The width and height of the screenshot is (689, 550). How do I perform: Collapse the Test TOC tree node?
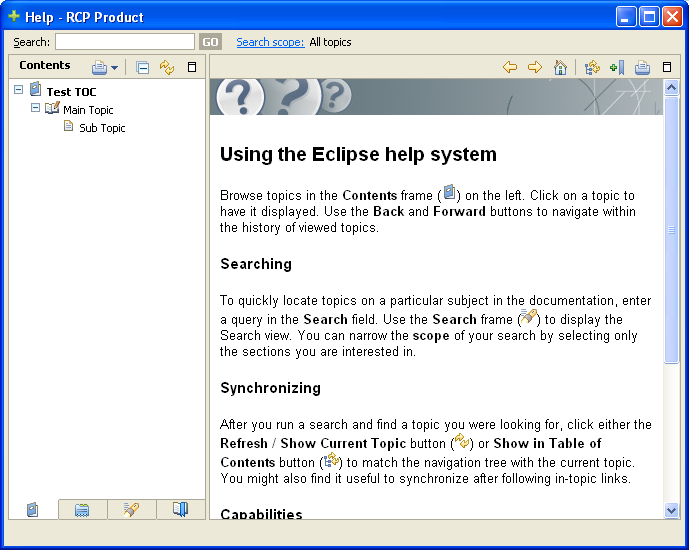tap(18, 90)
